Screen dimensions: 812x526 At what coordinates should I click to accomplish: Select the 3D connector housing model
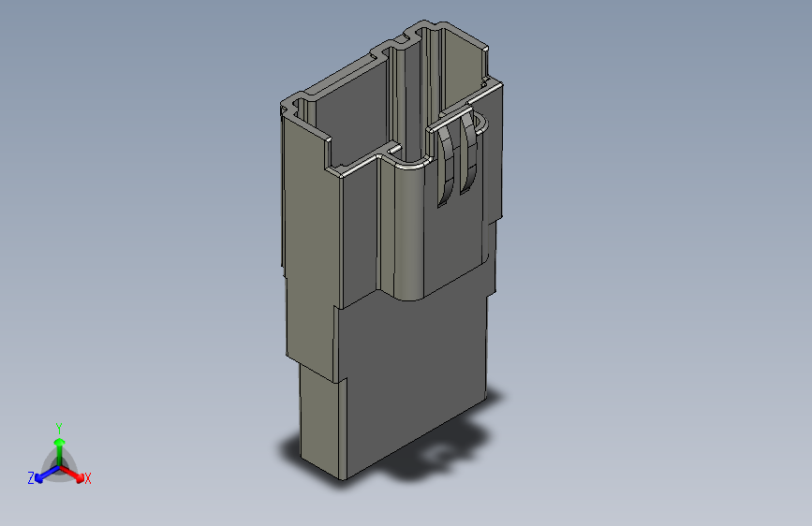[391, 250]
